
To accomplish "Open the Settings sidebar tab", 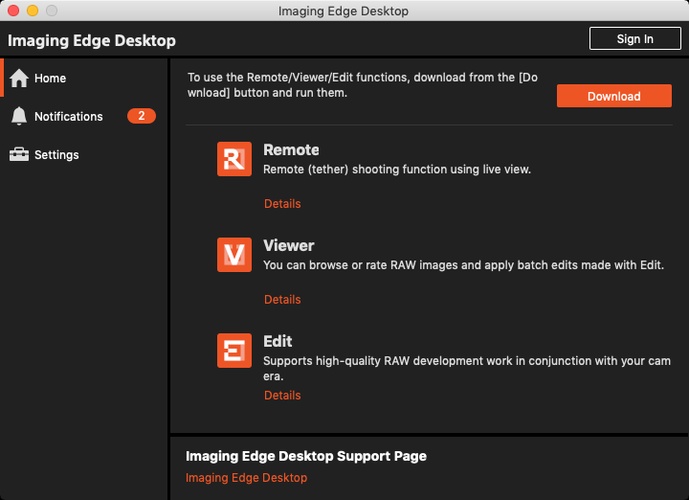I will (x=84, y=154).
